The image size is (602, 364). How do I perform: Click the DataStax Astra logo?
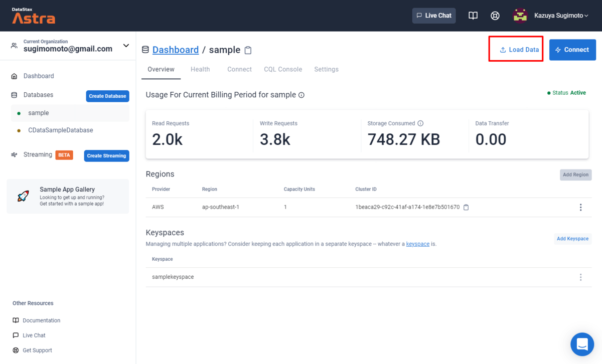(34, 16)
